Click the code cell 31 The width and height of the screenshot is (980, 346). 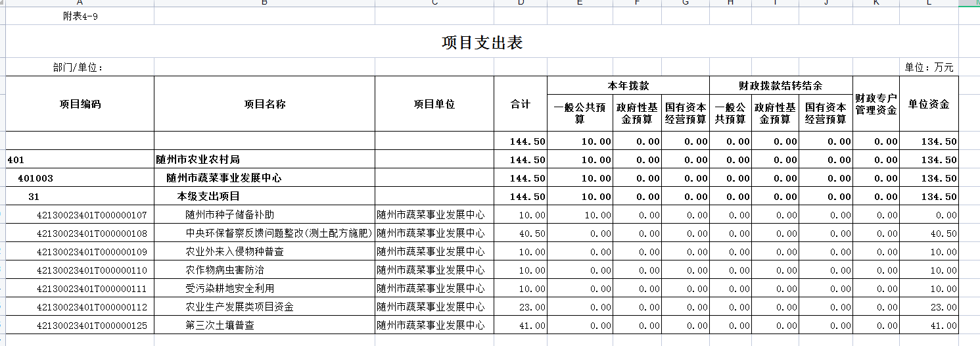pos(80,196)
